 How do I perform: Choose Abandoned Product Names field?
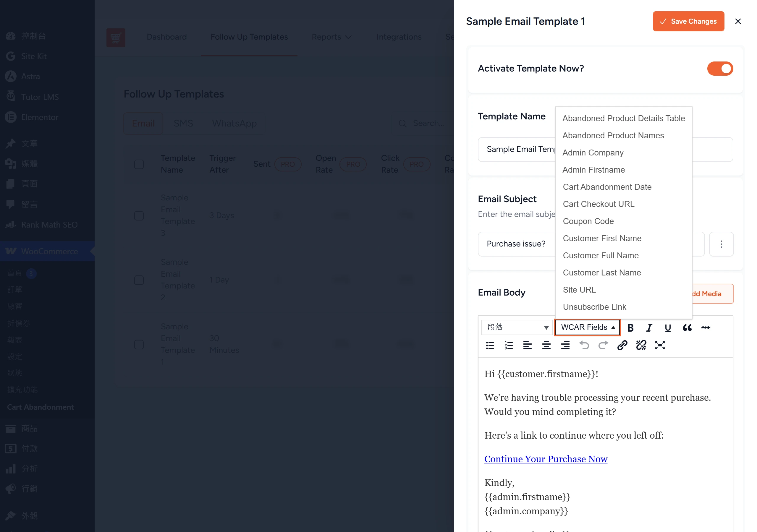pyautogui.click(x=623, y=135)
